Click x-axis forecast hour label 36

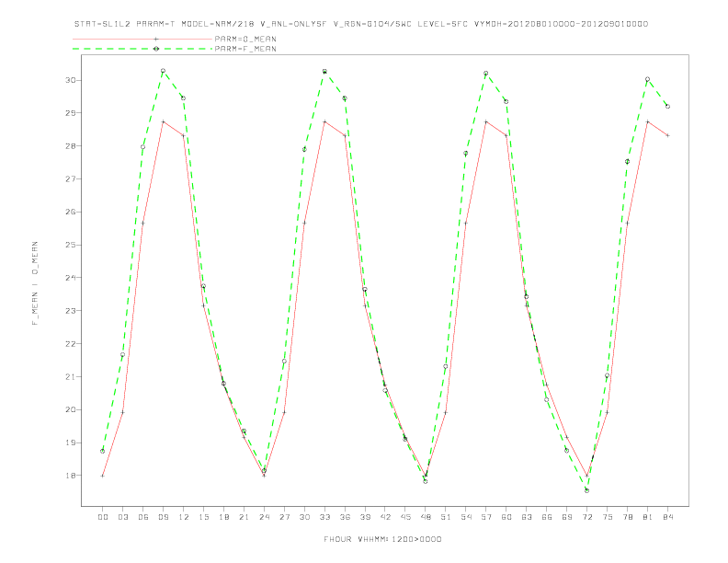[345, 517]
